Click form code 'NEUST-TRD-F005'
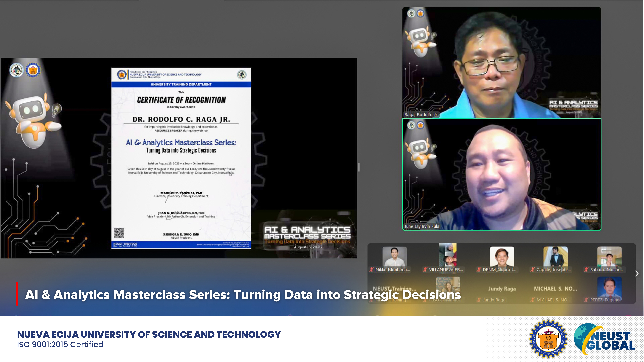The image size is (644, 362). click(x=125, y=244)
